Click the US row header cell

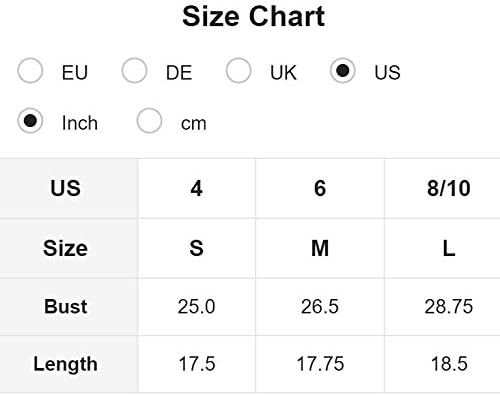69,188
